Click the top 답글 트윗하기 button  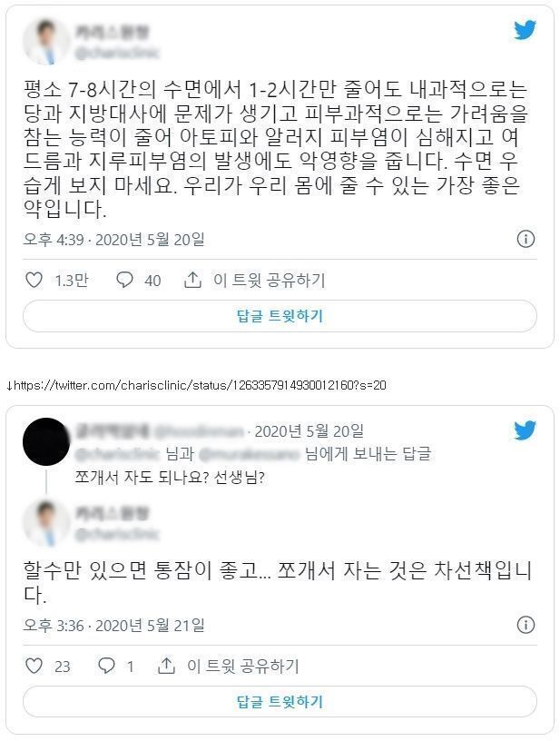coord(280,316)
